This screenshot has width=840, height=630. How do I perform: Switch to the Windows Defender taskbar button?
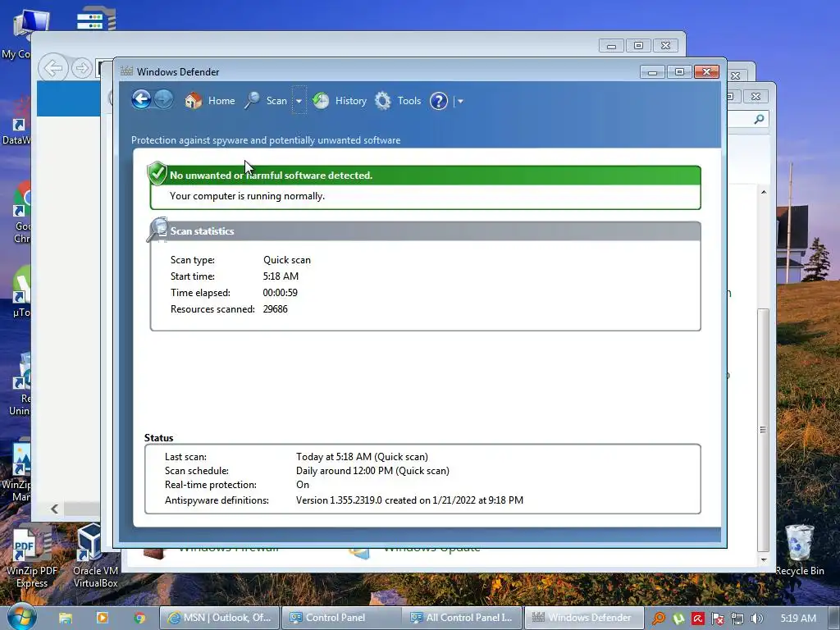coord(583,618)
